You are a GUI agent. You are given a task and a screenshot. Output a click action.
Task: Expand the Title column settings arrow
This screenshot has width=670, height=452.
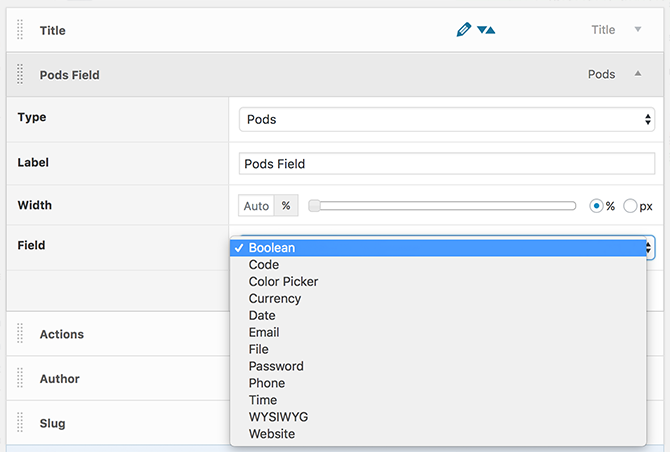[x=638, y=30]
